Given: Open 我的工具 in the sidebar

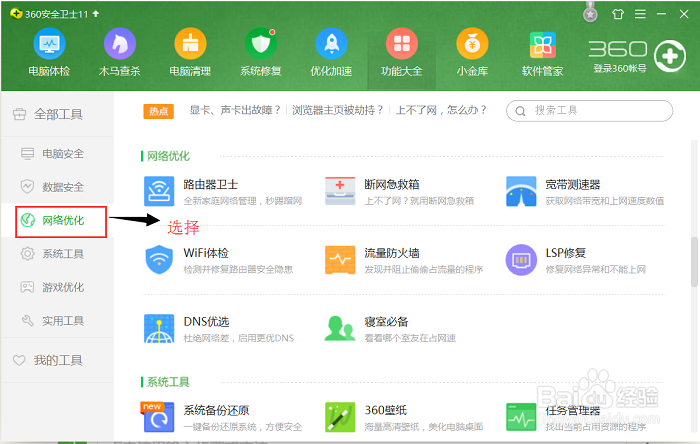Looking at the screenshot, I should coord(57,360).
